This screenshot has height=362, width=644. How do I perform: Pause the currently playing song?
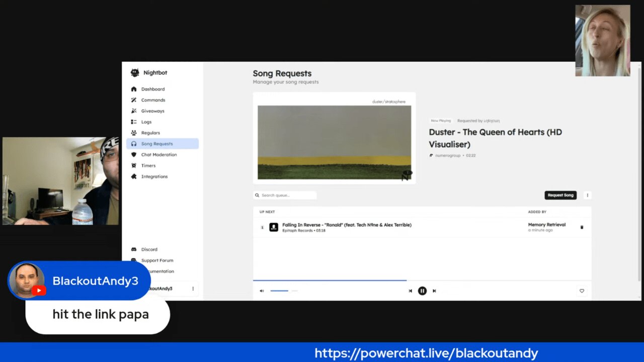(422, 291)
